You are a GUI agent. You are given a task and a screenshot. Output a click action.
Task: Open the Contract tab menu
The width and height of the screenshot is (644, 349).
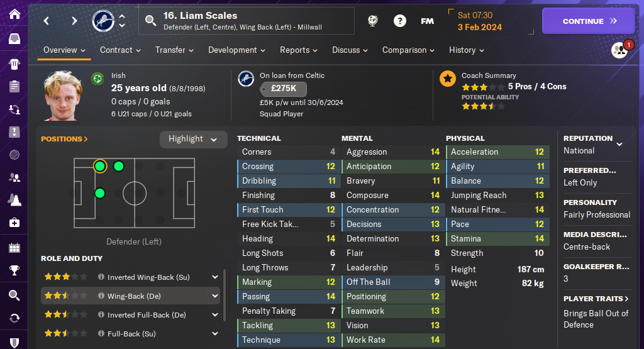pyautogui.click(x=120, y=50)
